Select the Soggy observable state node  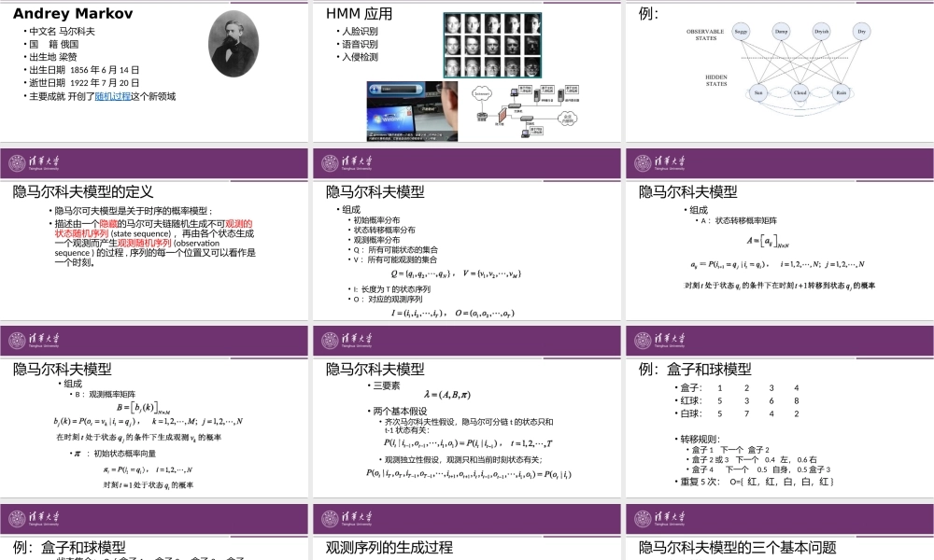(x=740, y=31)
